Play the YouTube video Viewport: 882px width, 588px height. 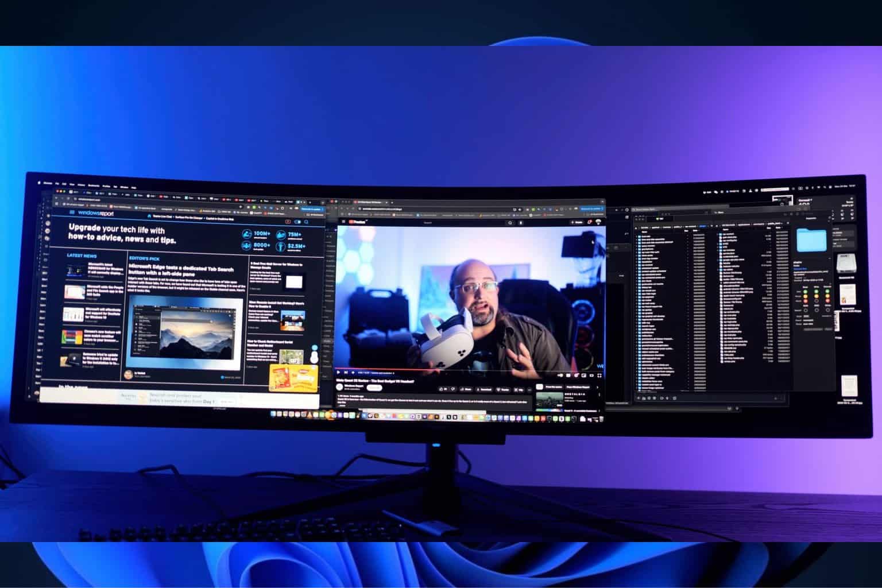339,373
